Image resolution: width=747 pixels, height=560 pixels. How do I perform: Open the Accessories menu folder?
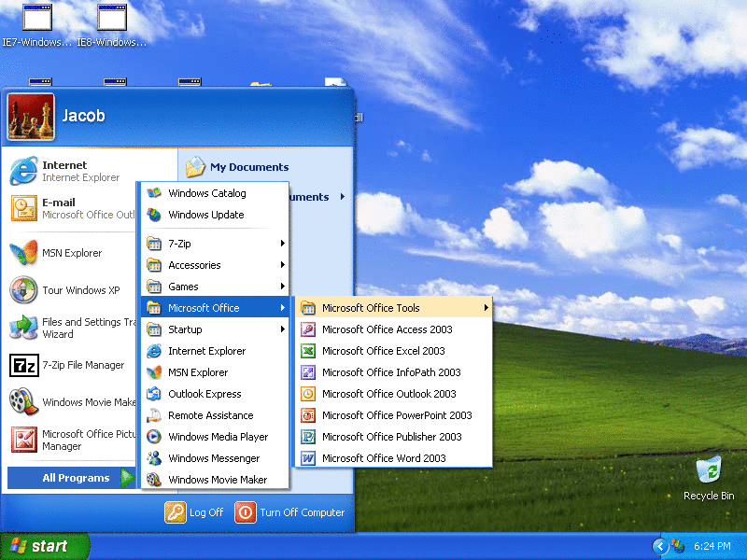(215, 265)
